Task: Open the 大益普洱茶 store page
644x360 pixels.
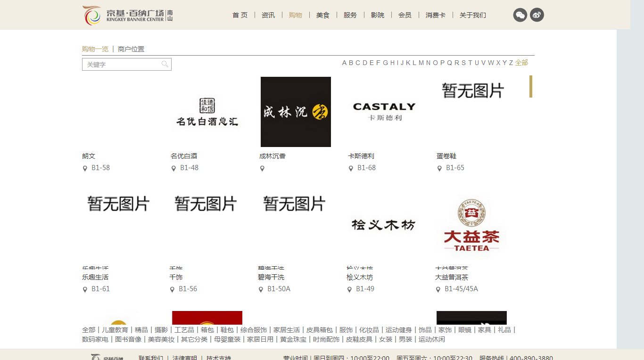Action: [x=452, y=277]
